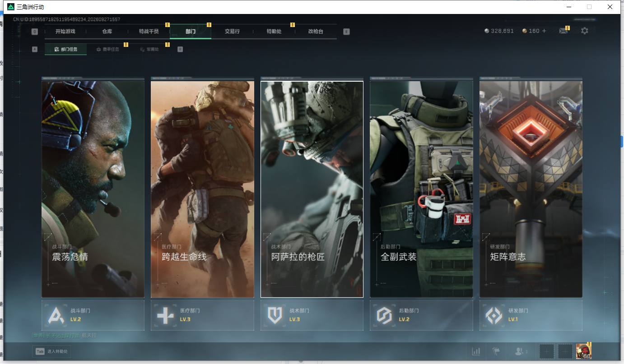Click the 研发部门 diamond emblem icon

(x=494, y=315)
